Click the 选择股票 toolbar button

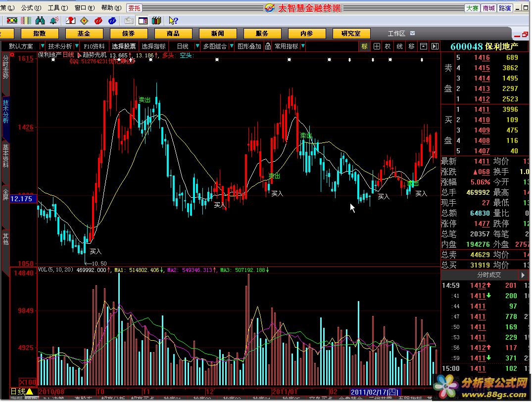pos(124,46)
